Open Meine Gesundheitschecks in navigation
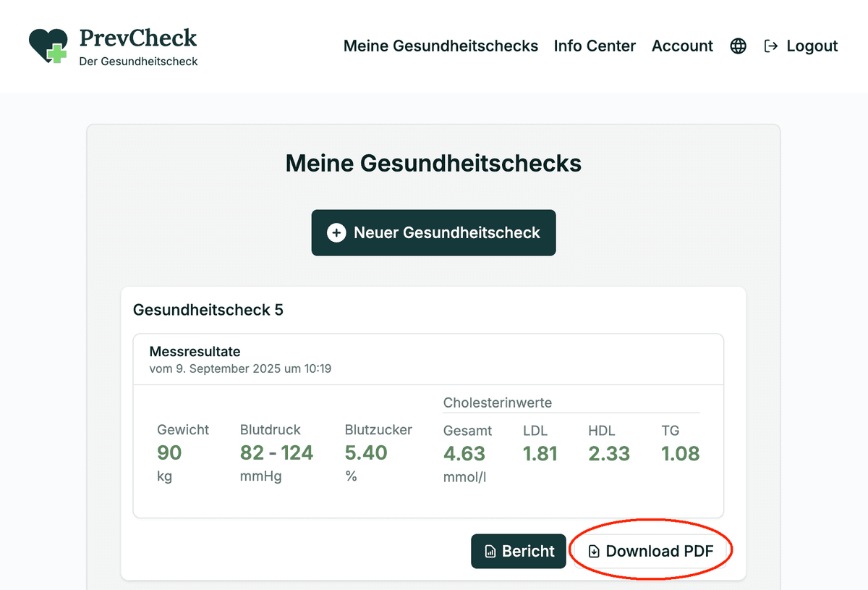The width and height of the screenshot is (868, 590). [441, 46]
